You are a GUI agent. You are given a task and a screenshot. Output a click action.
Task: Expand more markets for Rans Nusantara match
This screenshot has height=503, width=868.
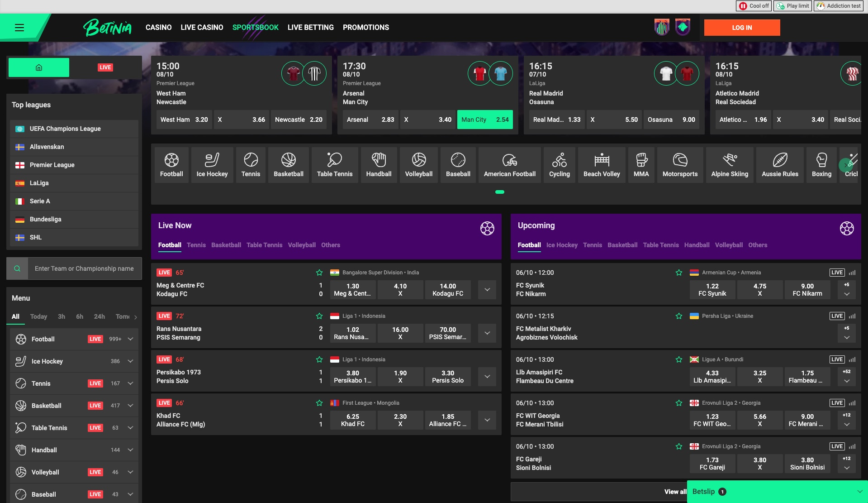(487, 333)
